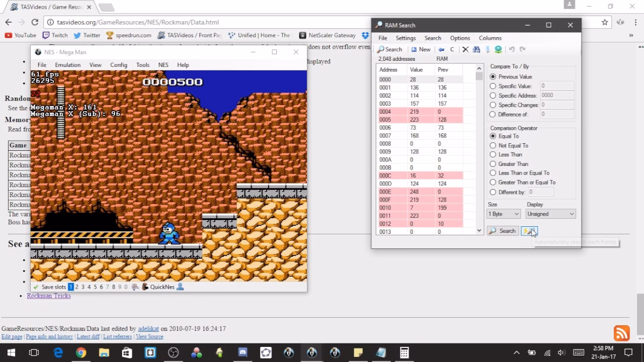Select the 'Specific Value' radio button

point(493,86)
